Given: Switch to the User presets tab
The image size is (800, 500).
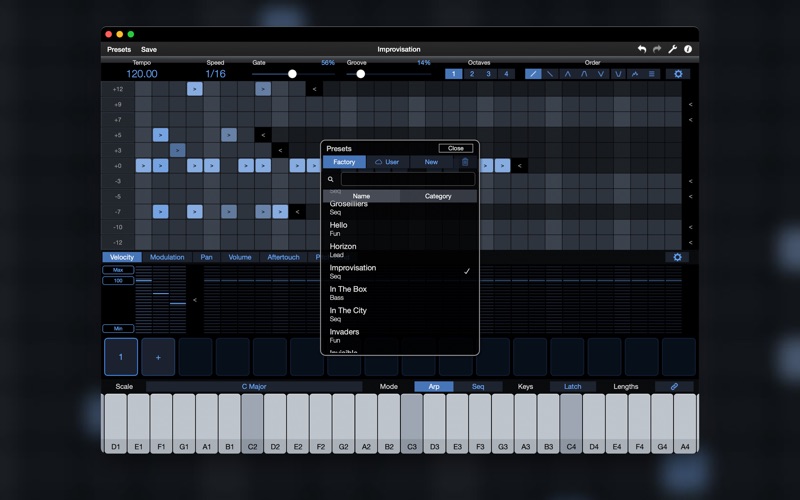Looking at the screenshot, I should coord(387,162).
